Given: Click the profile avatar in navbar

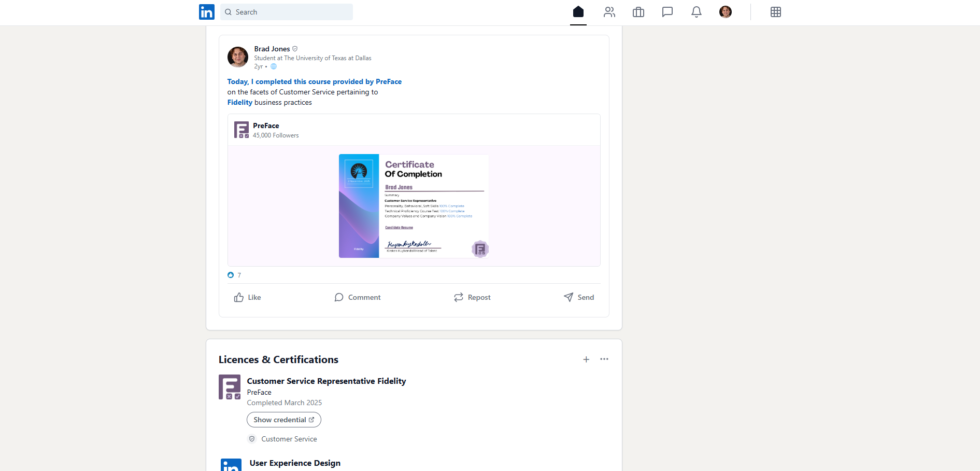Looking at the screenshot, I should pos(726,12).
